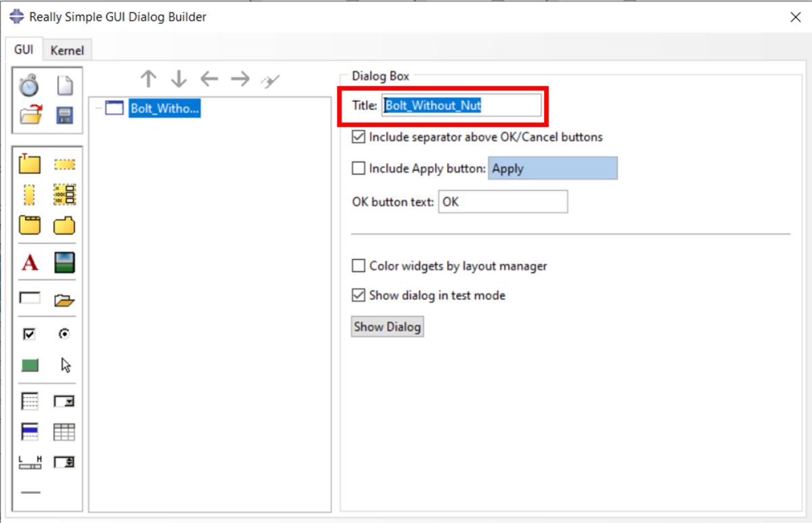This screenshot has width=812, height=523.
Task: Switch to the Kernel tab
Action: click(67, 49)
